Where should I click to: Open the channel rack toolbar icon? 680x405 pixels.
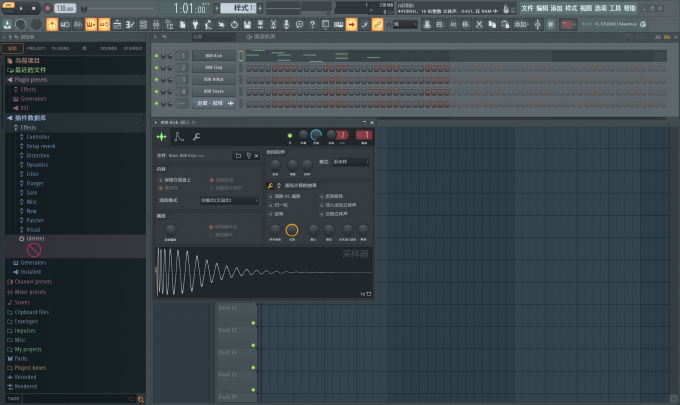(143, 25)
